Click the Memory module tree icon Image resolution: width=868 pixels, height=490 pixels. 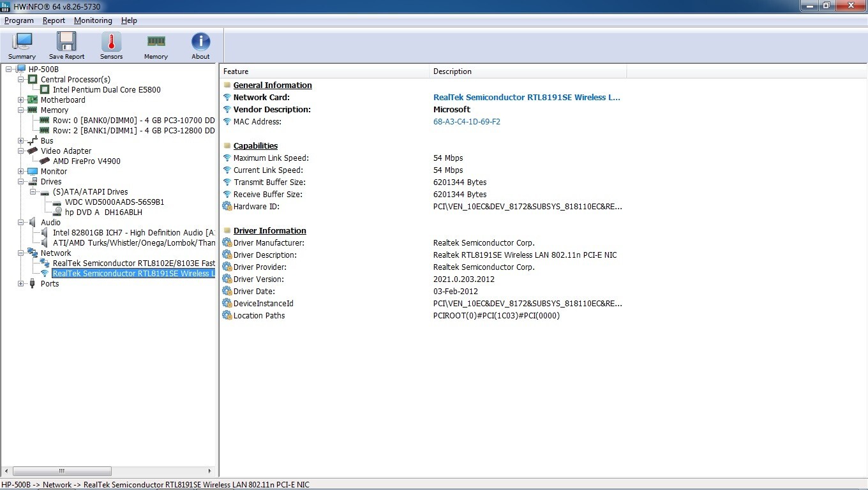[x=33, y=110]
